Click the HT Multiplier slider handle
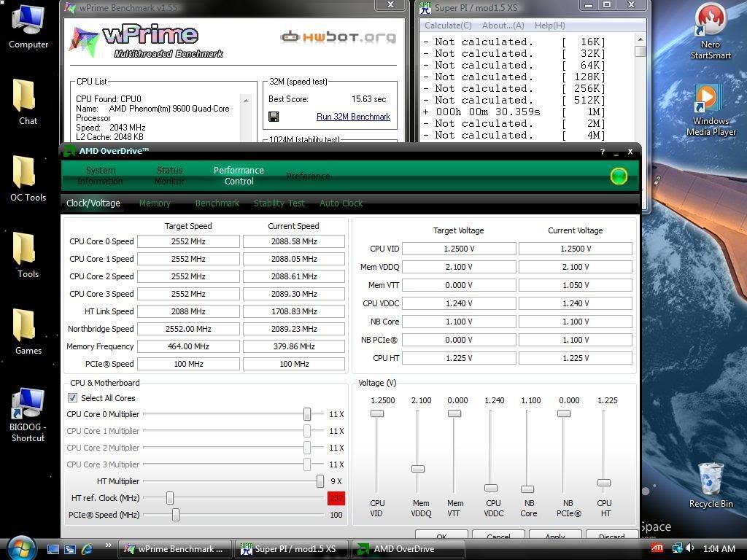Image resolution: width=747 pixels, height=560 pixels. (x=320, y=481)
